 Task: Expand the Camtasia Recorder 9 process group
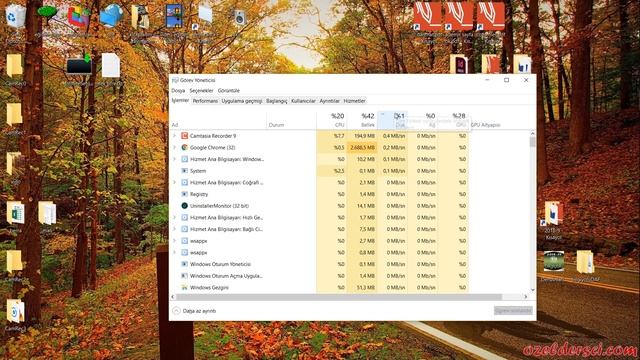pos(175,136)
